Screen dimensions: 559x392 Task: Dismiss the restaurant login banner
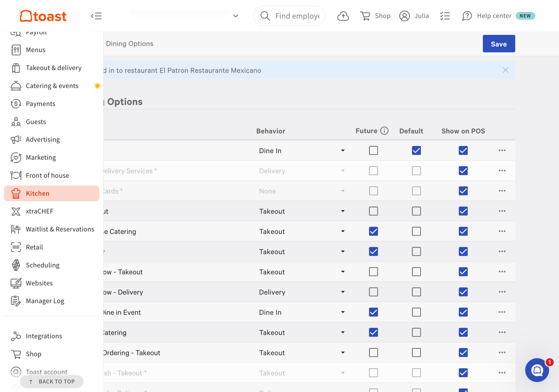tap(506, 70)
